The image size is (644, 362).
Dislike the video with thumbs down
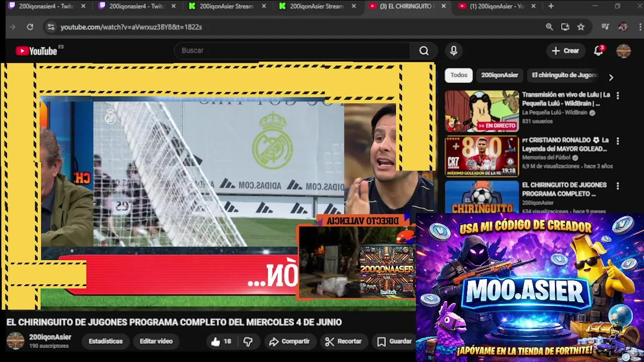point(248,341)
